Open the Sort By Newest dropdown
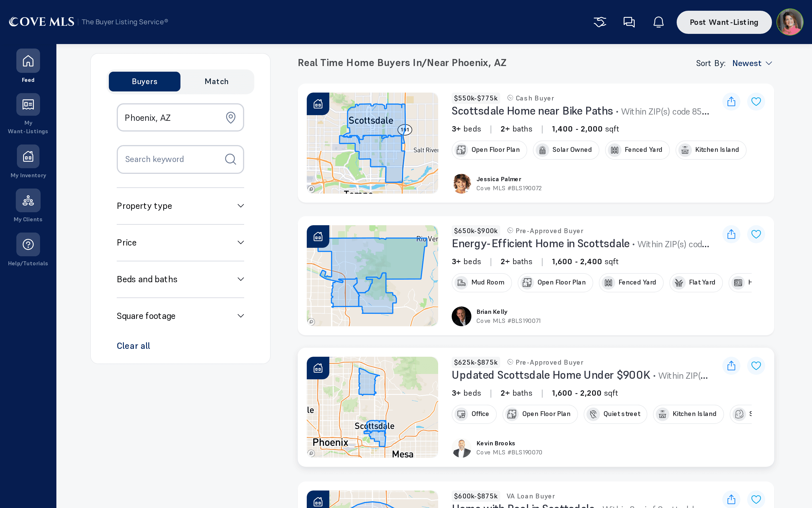The image size is (812, 508). 752,63
